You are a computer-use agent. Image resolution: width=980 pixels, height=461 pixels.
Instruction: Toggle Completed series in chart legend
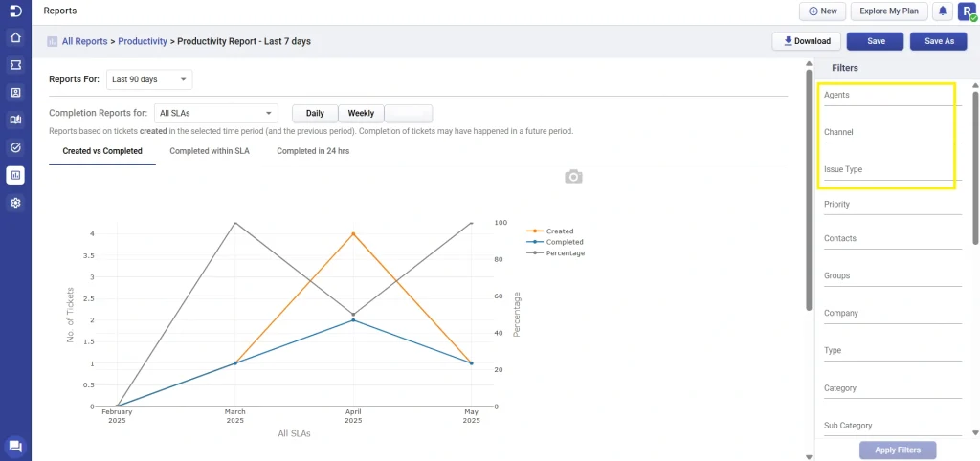[x=555, y=242]
